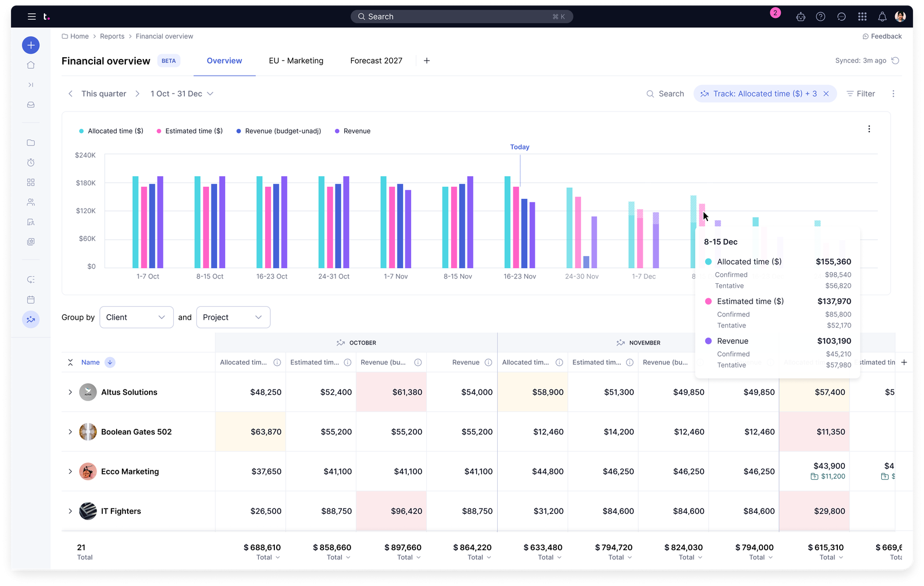Open the inbox tray icon in the sidebar
The width and height of the screenshot is (924, 586).
tap(31, 105)
